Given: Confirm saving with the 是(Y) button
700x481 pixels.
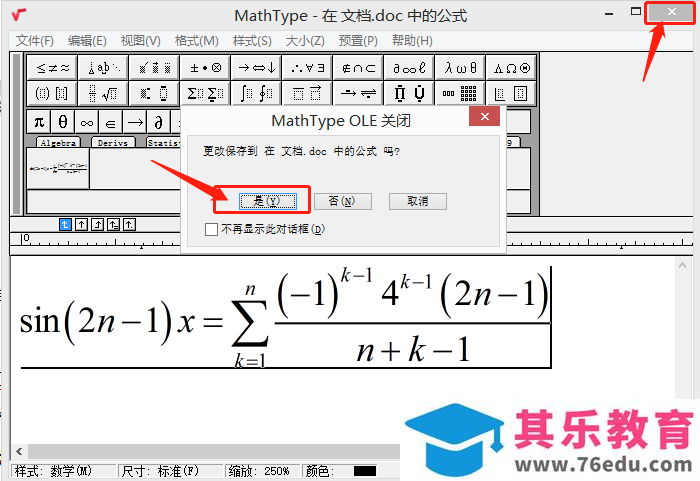Looking at the screenshot, I should (268, 201).
